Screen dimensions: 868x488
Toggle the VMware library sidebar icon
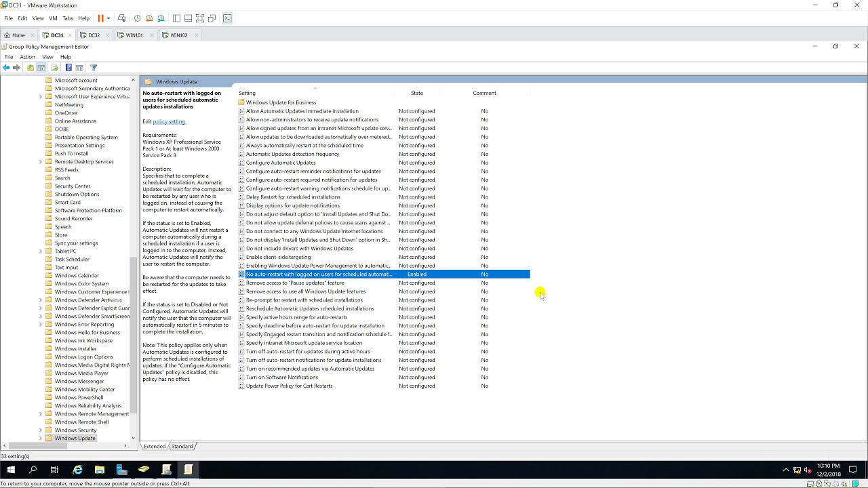[x=176, y=18]
